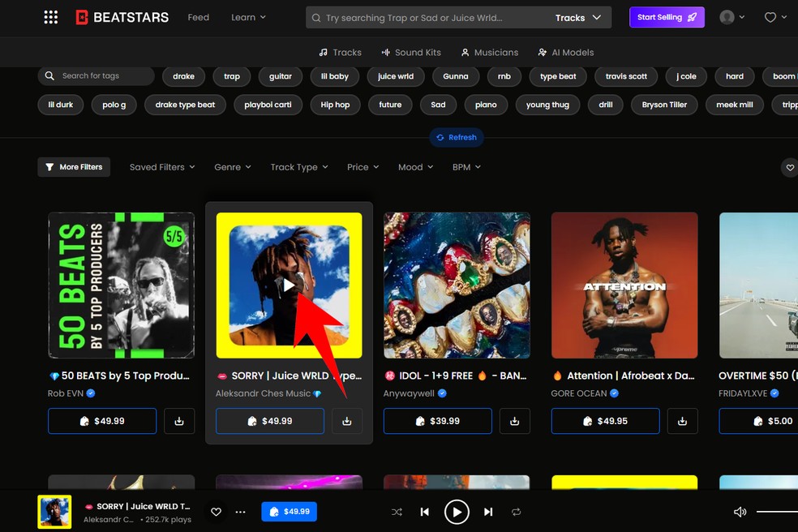Screen dimensions: 798x532
Task: Open the Attention Afrobeat cover thumbnail
Action: [x=624, y=285]
